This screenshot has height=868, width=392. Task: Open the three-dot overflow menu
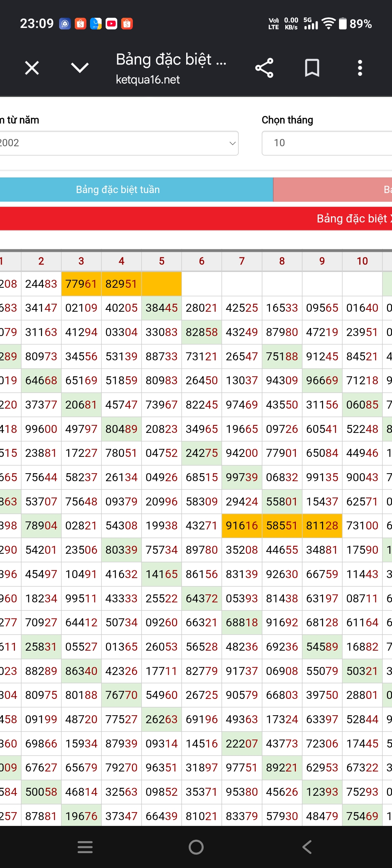point(360,68)
